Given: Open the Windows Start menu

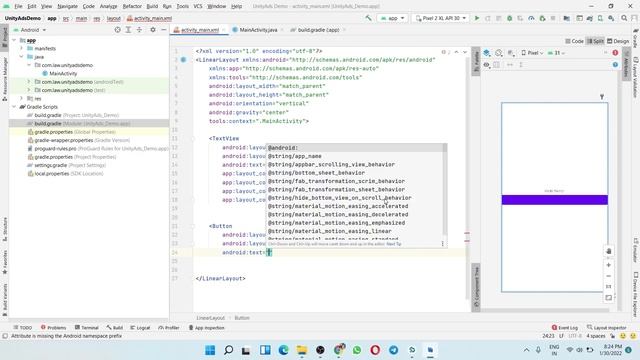Looking at the screenshot, I should pyautogui.click(x=210, y=350).
